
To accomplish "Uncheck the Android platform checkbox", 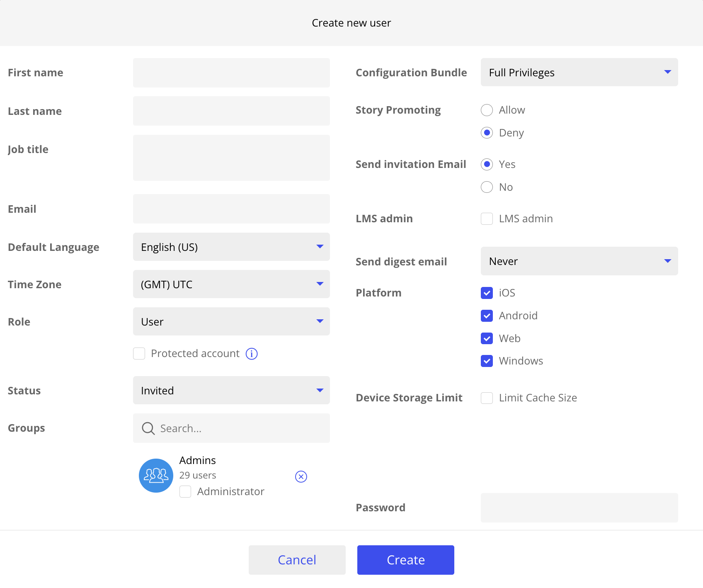I will coord(487,316).
